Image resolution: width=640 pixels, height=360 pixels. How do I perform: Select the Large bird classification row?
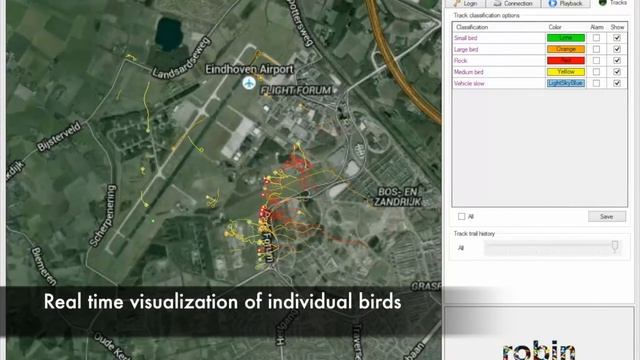point(540,49)
